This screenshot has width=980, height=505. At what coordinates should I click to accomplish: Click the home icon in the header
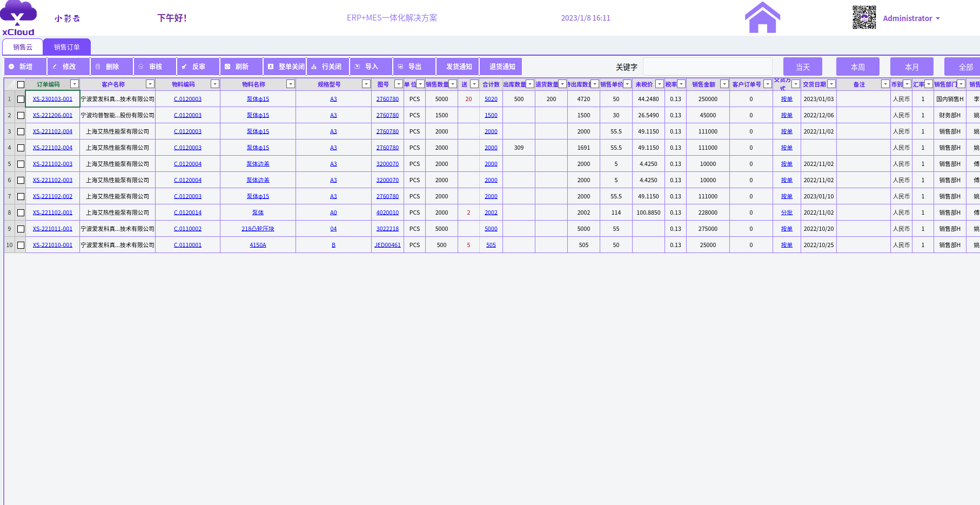[762, 17]
